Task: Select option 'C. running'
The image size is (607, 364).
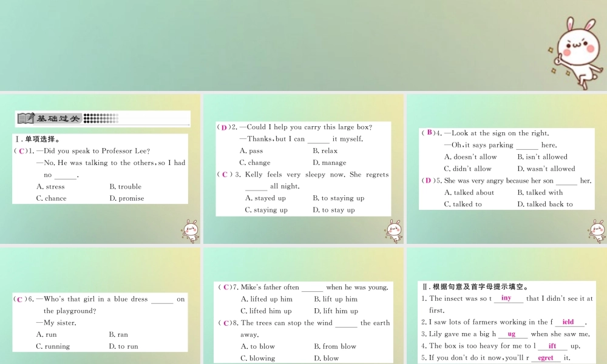Action: pyautogui.click(x=53, y=346)
